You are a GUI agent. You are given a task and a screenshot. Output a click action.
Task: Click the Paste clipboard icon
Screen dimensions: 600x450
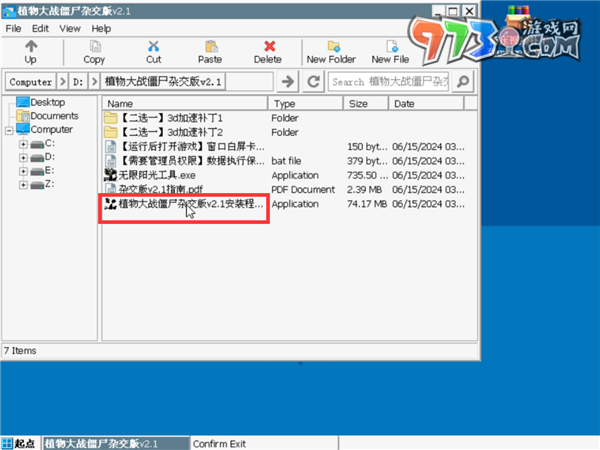pos(210,46)
